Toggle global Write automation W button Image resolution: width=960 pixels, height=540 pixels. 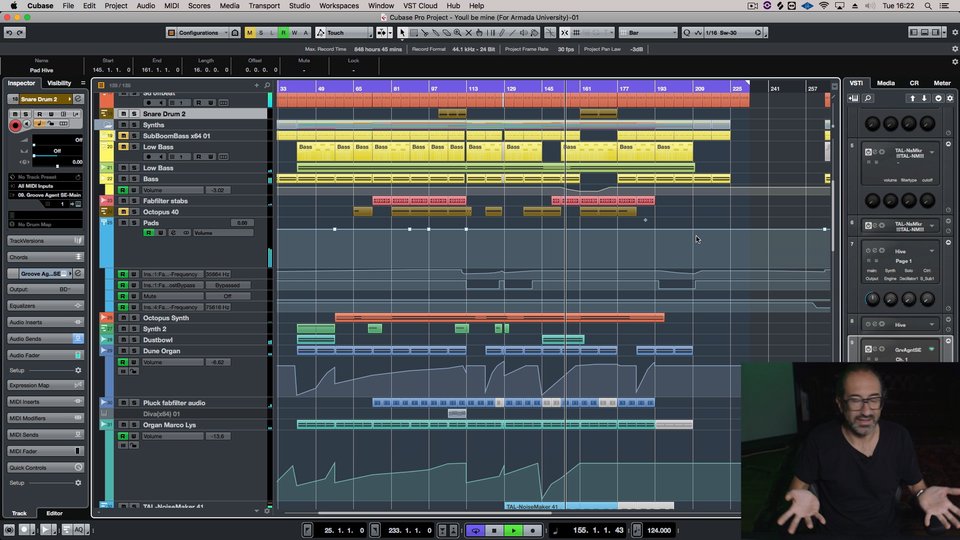294,32
